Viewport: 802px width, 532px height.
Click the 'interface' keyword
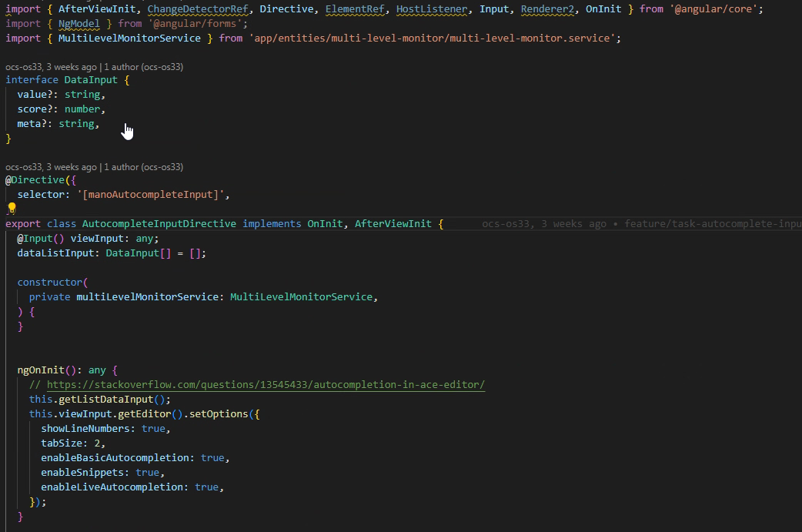(32, 80)
